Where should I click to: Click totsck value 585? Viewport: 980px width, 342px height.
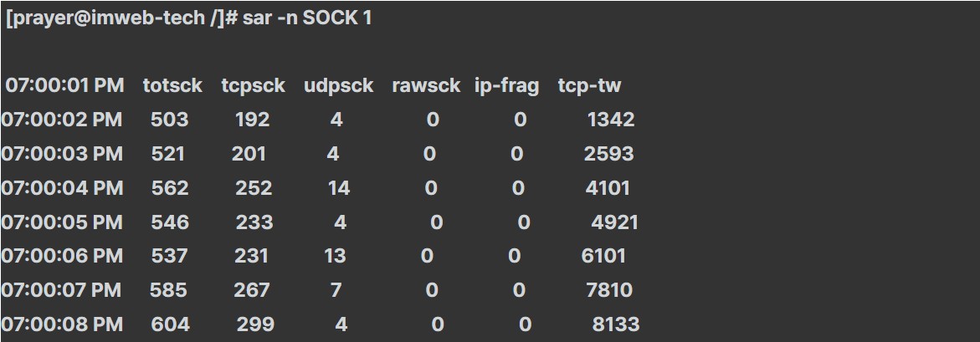(x=168, y=290)
